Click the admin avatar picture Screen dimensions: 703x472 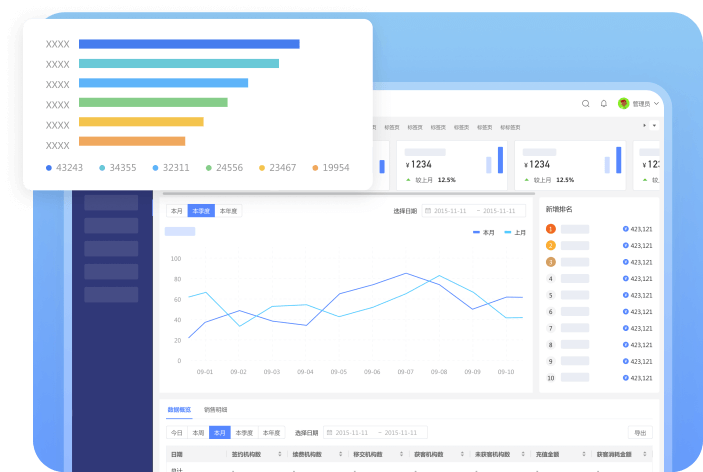click(624, 104)
